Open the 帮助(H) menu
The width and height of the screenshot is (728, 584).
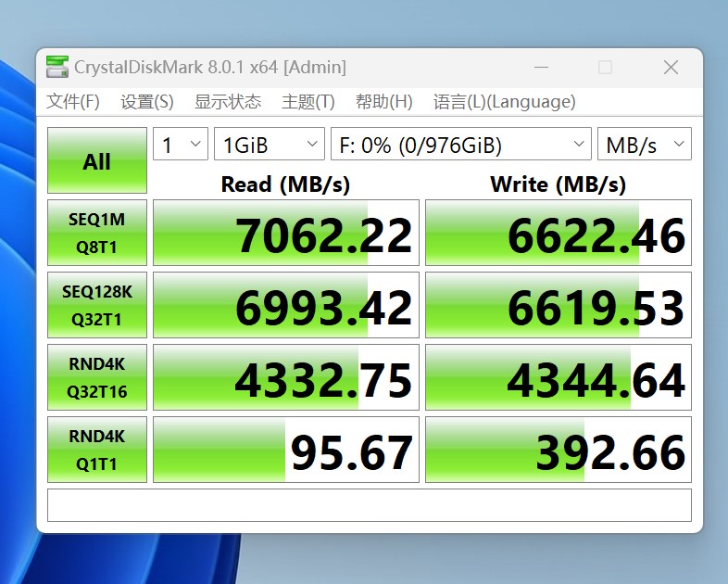(384, 101)
